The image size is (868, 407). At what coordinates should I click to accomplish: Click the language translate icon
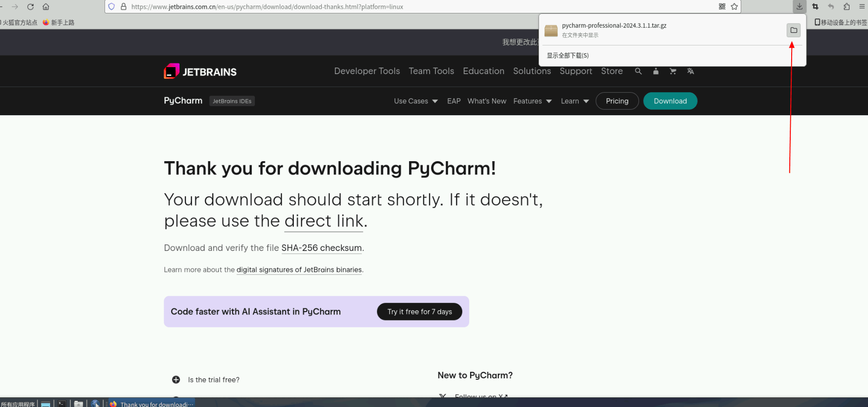click(x=690, y=71)
